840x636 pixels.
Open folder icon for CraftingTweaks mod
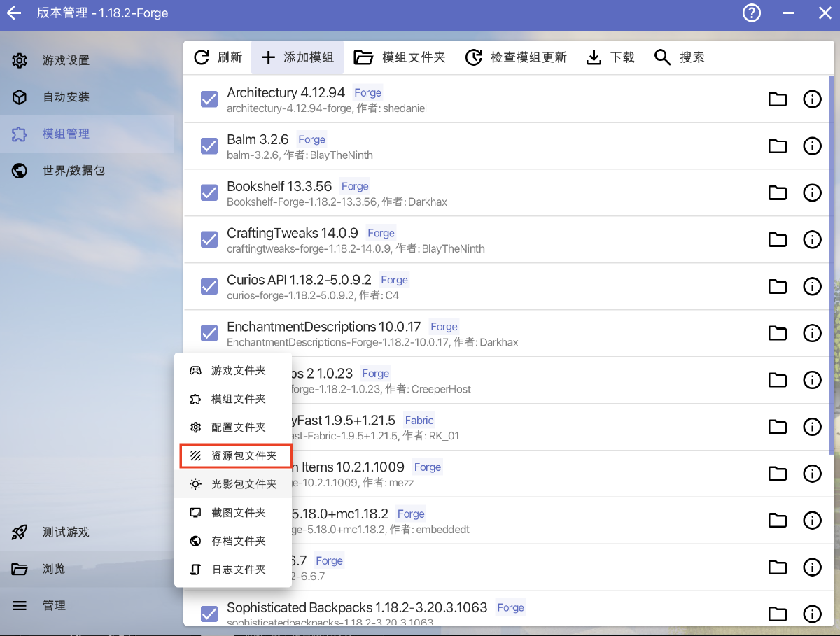click(777, 240)
